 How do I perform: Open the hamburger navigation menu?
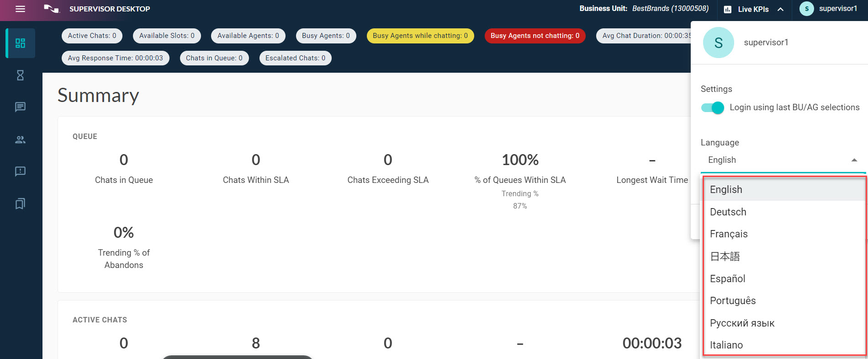[20, 9]
